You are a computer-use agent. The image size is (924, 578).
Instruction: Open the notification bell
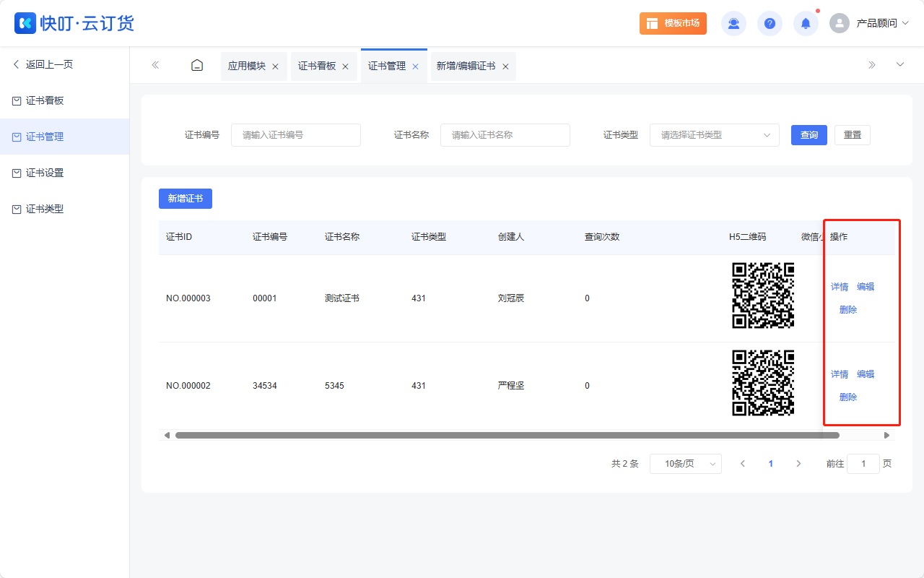(x=806, y=23)
